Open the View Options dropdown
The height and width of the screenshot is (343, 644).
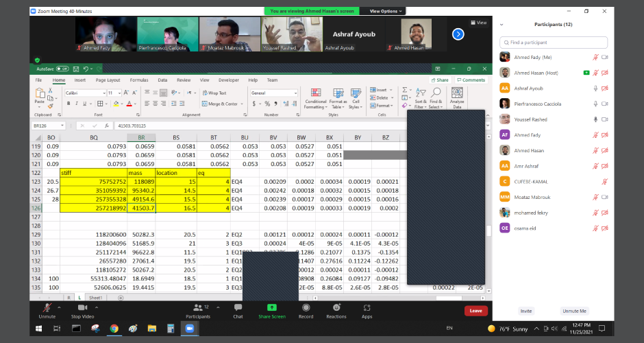click(x=384, y=12)
